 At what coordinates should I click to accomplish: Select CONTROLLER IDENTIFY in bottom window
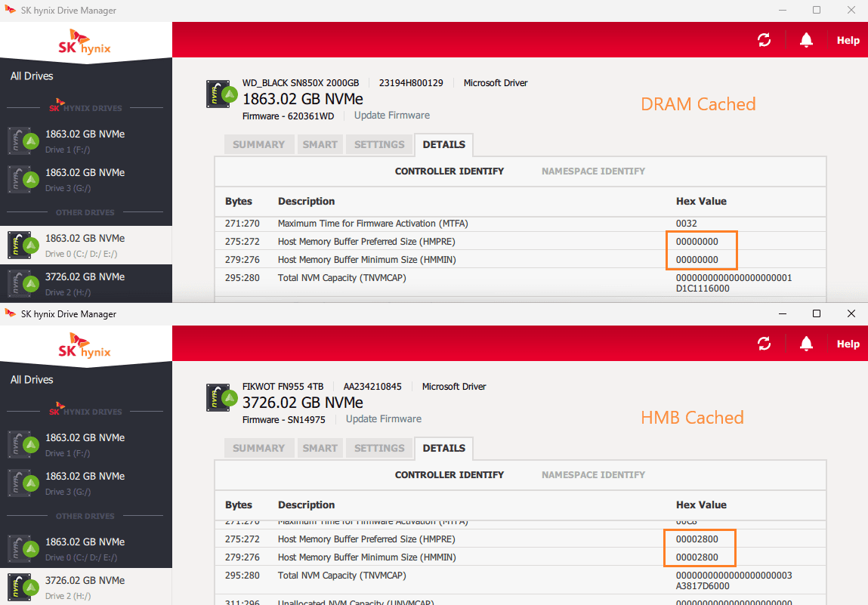tap(449, 475)
